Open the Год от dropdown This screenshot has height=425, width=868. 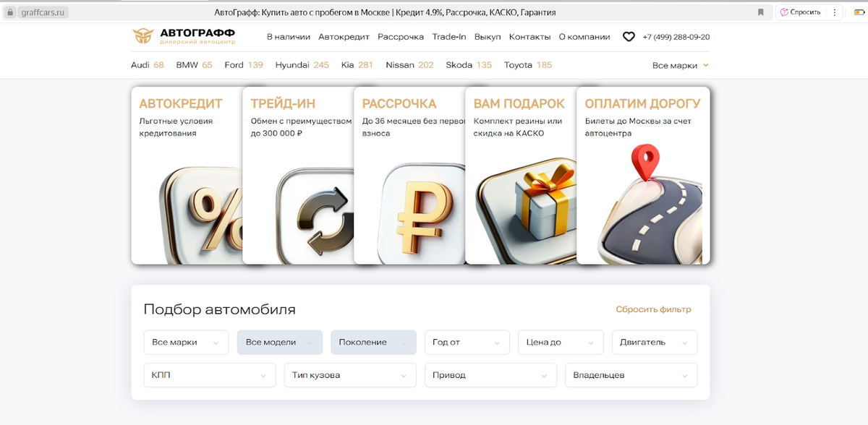click(x=467, y=343)
